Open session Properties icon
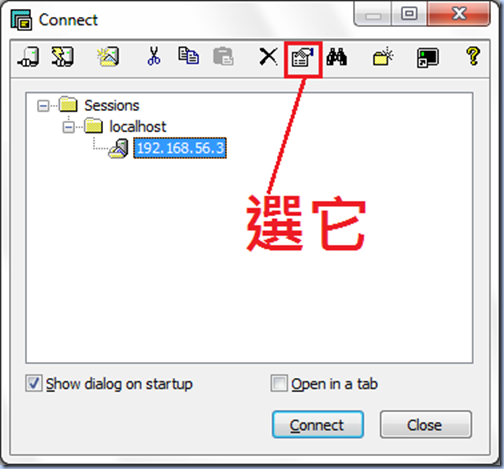This screenshot has width=504, height=469. point(303,57)
